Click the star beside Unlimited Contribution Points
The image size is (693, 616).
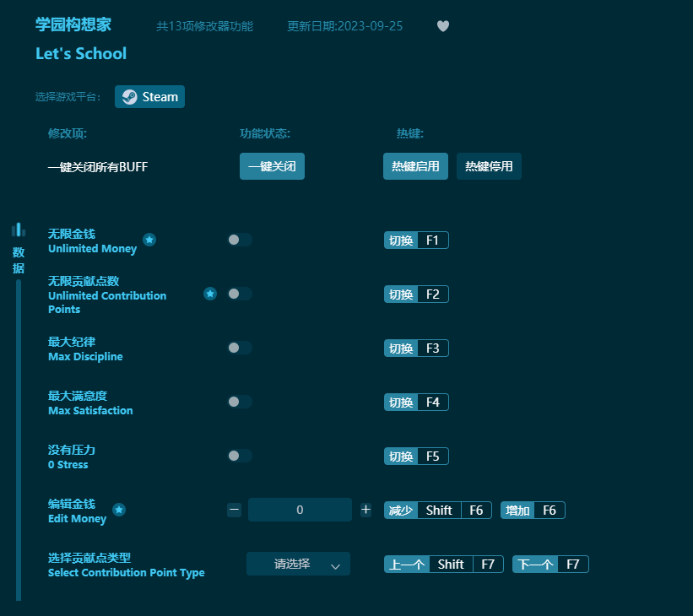(209, 294)
